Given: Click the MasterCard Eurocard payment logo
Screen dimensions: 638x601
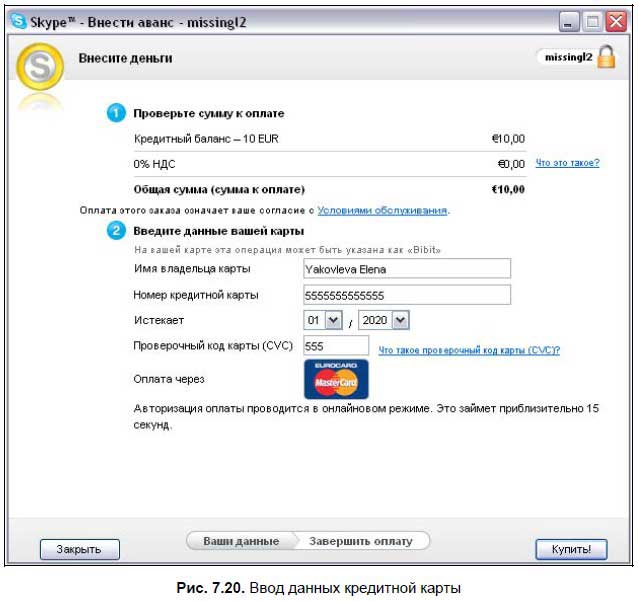Looking at the screenshot, I should pos(336,380).
